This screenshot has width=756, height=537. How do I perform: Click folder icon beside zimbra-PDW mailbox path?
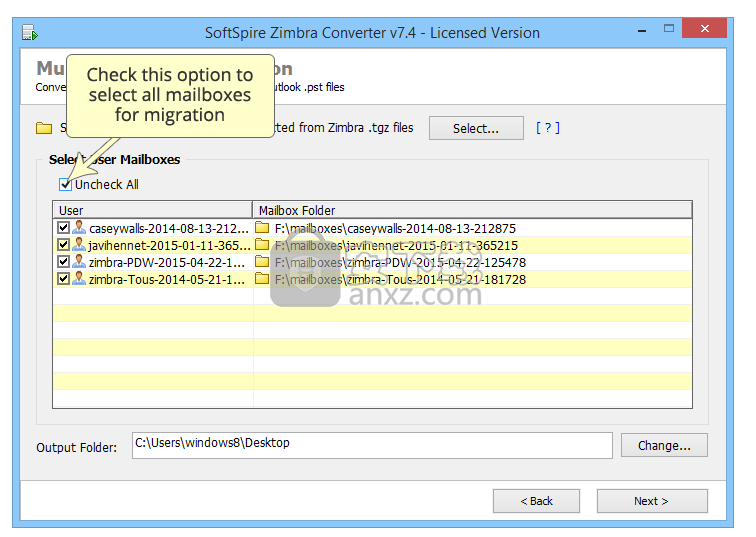(262, 262)
